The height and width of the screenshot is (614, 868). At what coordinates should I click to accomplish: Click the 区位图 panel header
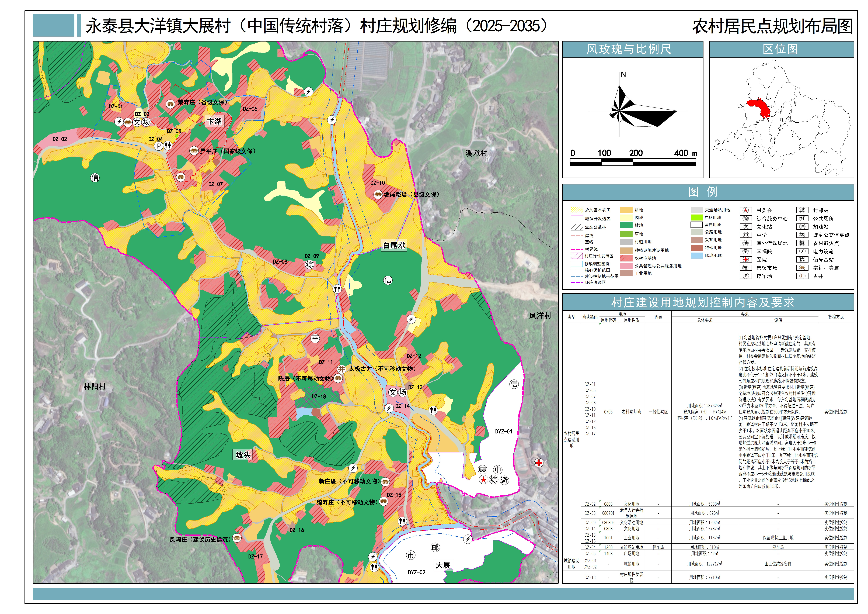click(x=781, y=49)
